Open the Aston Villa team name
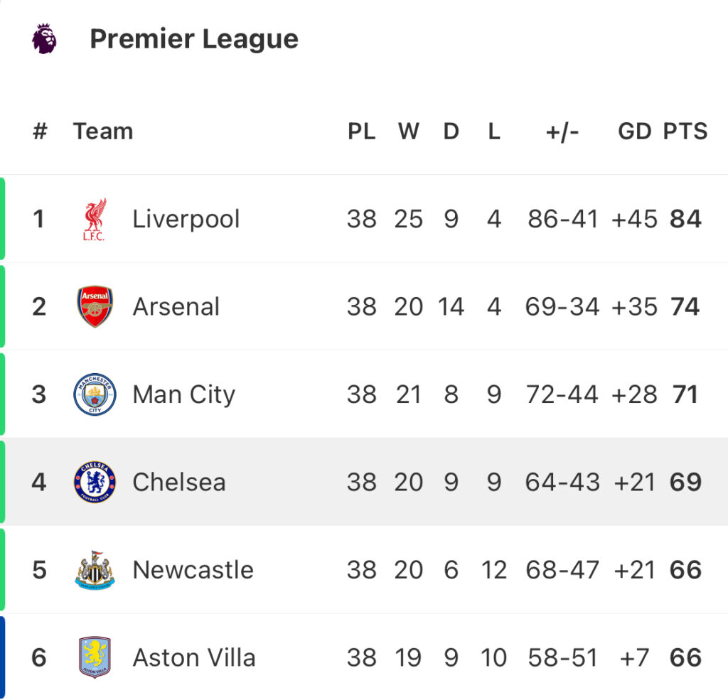Image resolution: width=728 pixels, height=700 pixels. pyautogui.click(x=194, y=657)
